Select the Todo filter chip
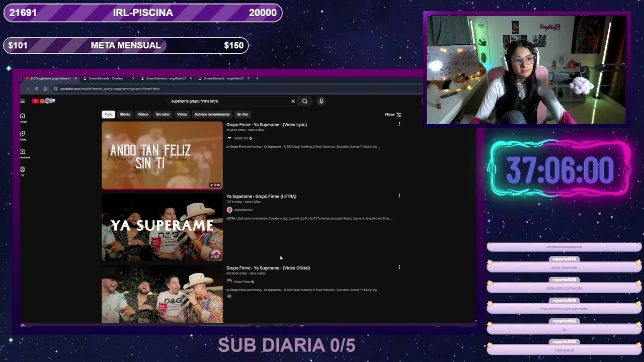Image resolution: width=644 pixels, height=362 pixels. [108, 114]
